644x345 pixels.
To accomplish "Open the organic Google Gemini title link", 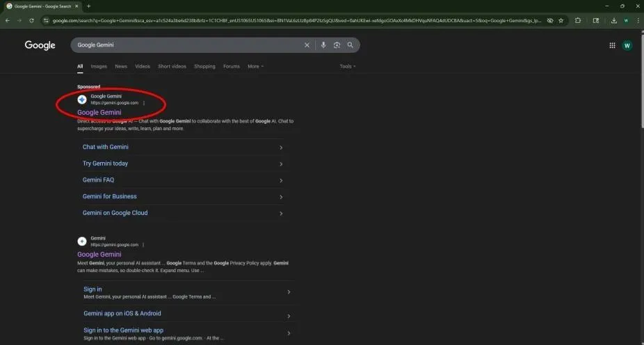I will coord(99,255).
